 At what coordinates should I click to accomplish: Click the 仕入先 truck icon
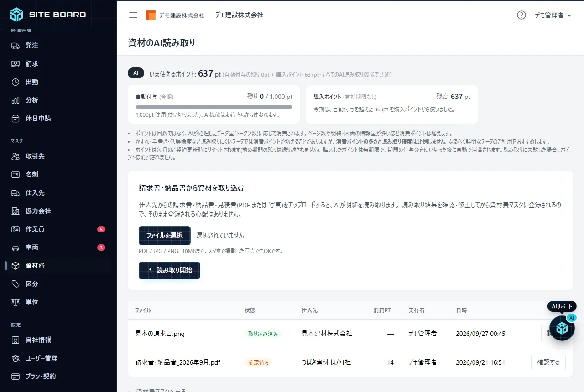click(16, 193)
